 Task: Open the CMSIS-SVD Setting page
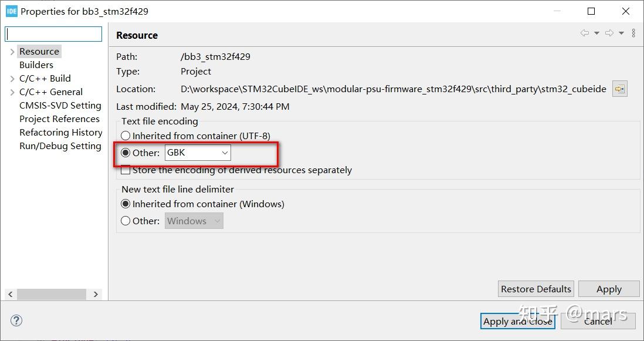(60, 106)
